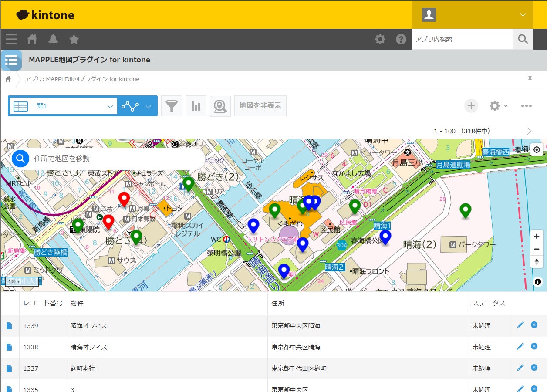Click the add record plus icon

[x=471, y=106]
